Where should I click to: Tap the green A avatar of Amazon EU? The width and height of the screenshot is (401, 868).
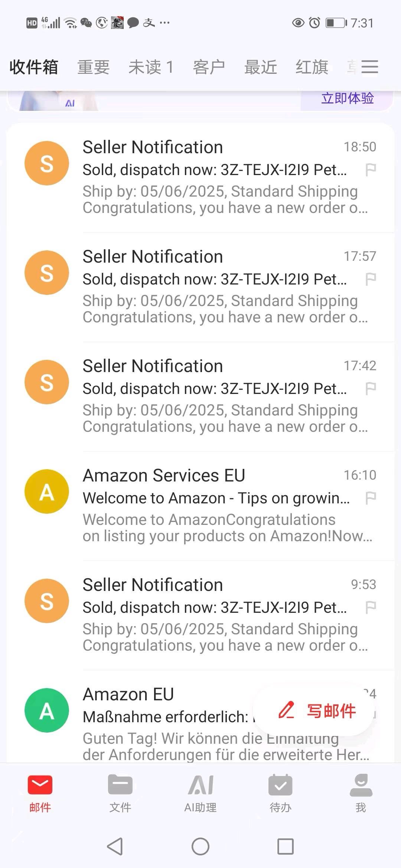pyautogui.click(x=47, y=710)
